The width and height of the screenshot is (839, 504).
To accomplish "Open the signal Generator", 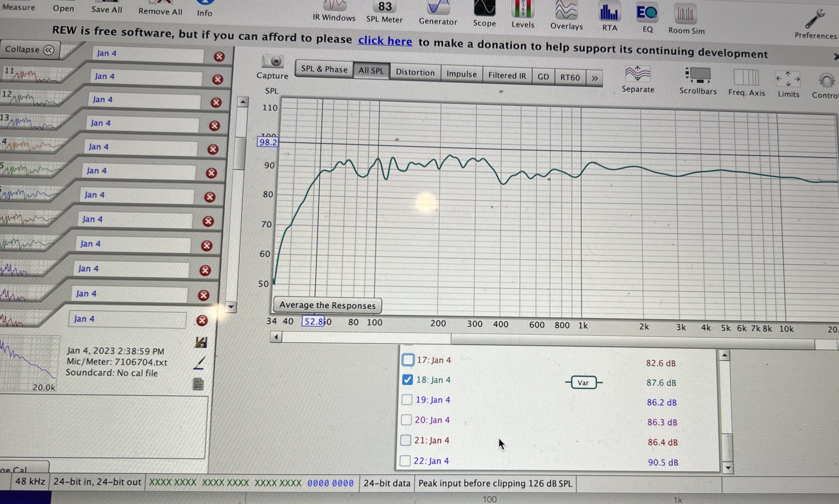I will (x=438, y=13).
